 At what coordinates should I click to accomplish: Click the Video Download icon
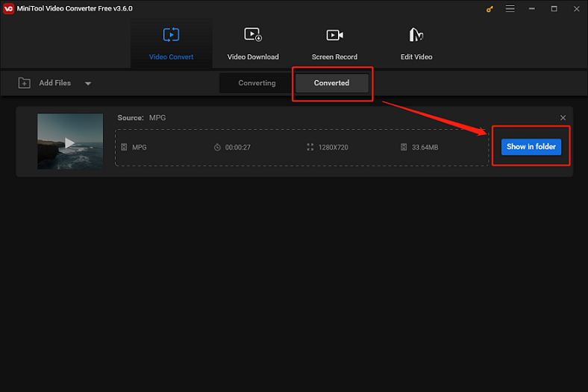tap(253, 35)
